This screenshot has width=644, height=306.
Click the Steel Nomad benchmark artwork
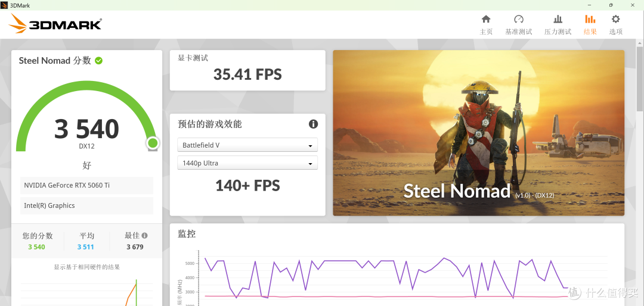(478, 133)
